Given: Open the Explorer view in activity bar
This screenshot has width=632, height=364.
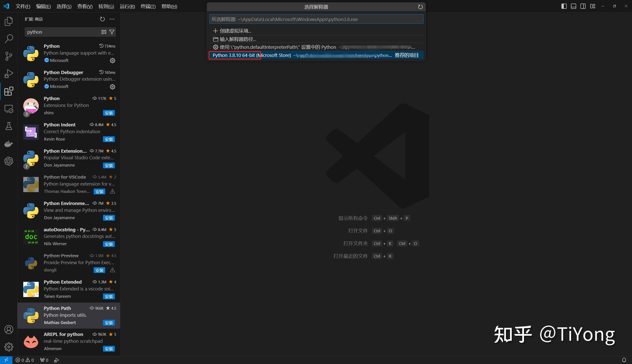Looking at the screenshot, I should 9,21.
